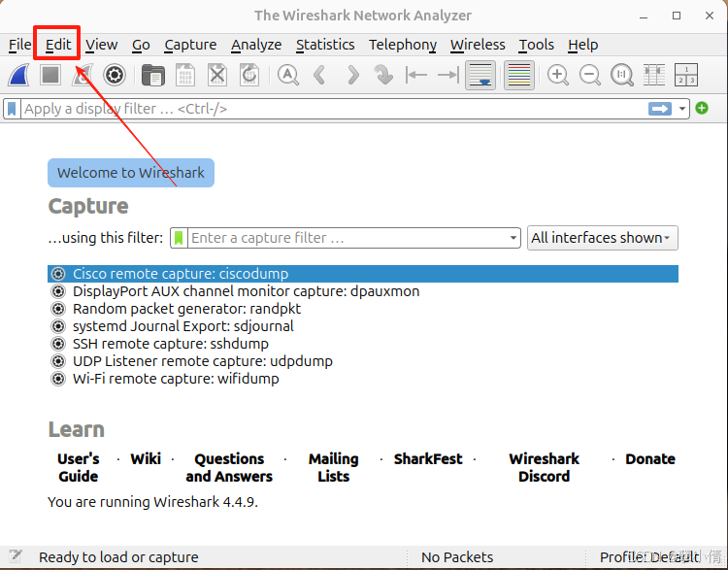The width and height of the screenshot is (728, 570).
Task: Go to previous packet arrow
Action: tap(319, 75)
